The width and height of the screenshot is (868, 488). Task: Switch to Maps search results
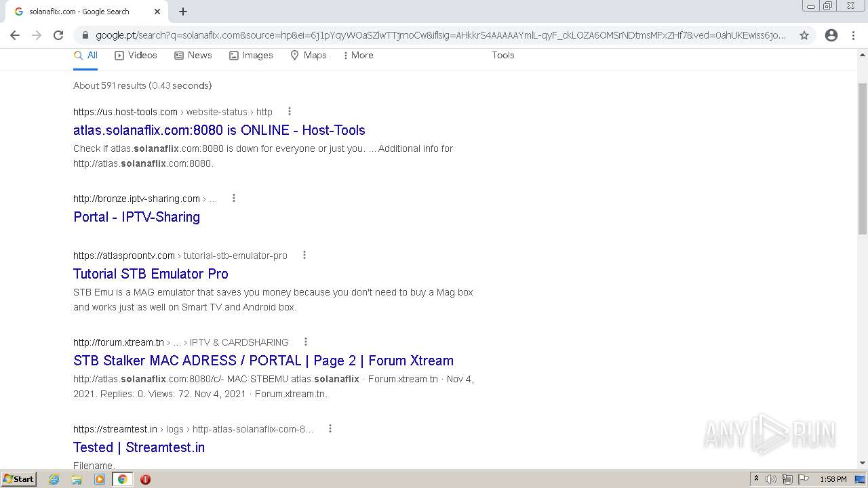coord(309,56)
